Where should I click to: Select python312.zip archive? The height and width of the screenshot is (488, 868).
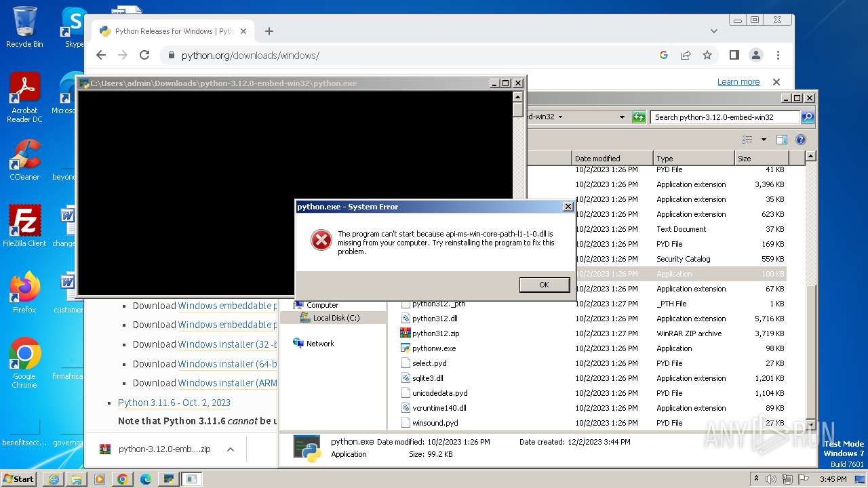[436, 333]
